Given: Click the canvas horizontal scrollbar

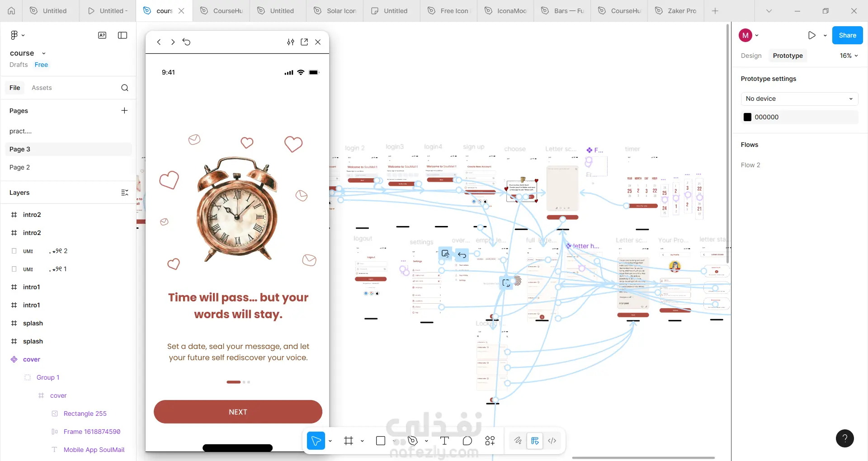Looking at the screenshot, I should tap(643, 458).
